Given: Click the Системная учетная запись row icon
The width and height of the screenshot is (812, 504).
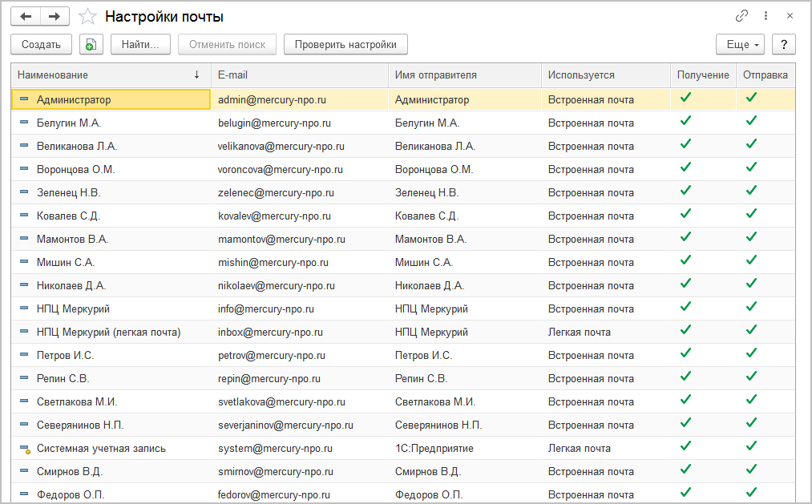Looking at the screenshot, I should (24, 449).
